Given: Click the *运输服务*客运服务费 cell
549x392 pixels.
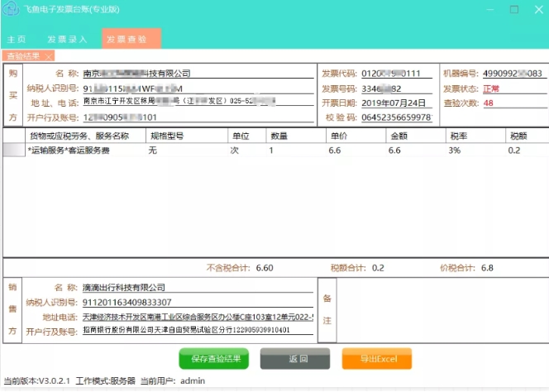Looking at the screenshot, I should pyautogui.click(x=85, y=151).
